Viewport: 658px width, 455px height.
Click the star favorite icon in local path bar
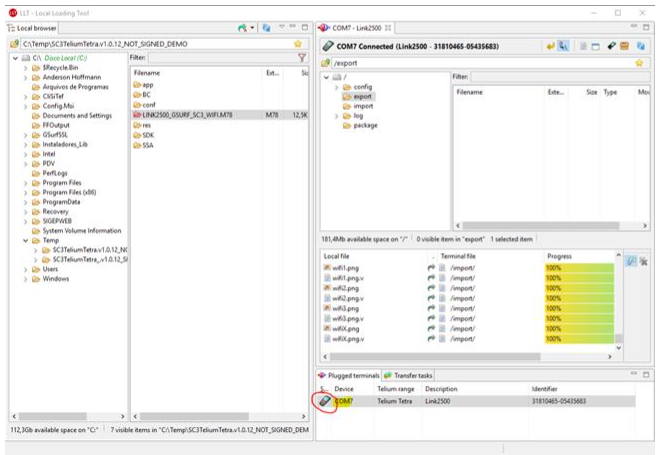(x=297, y=44)
